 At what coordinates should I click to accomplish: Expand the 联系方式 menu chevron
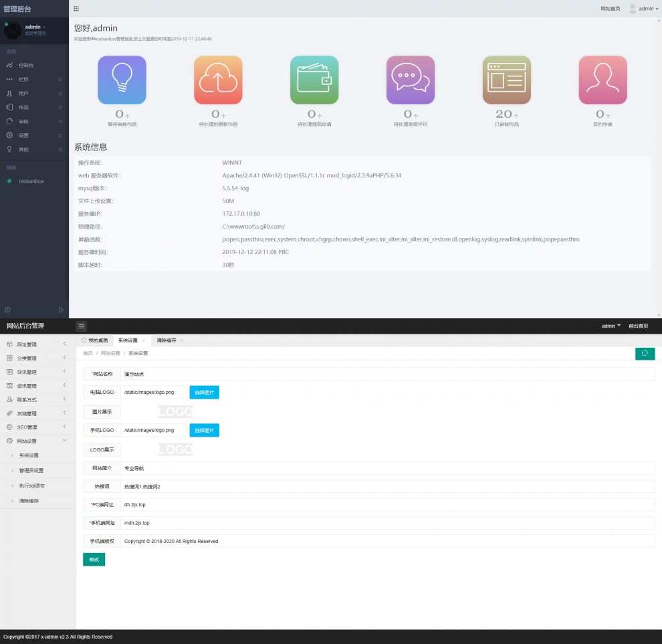[x=65, y=399]
